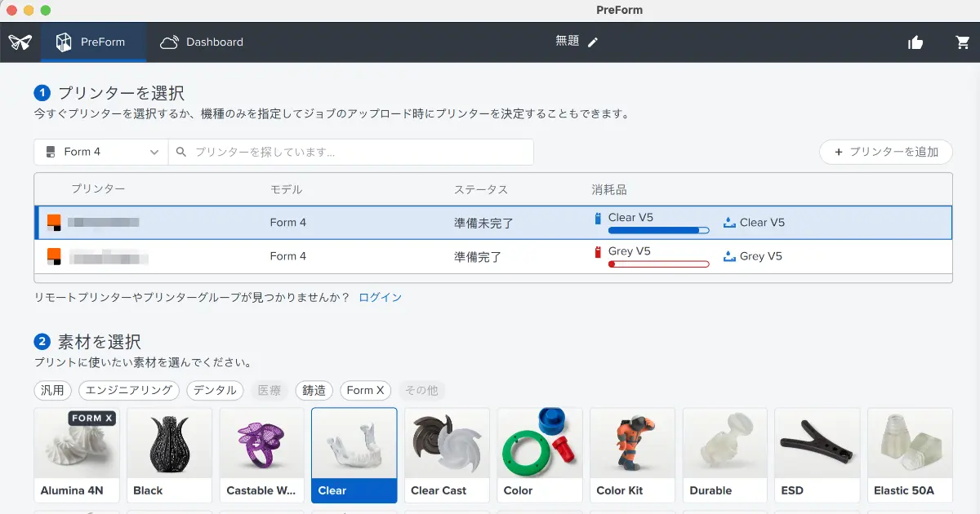The width and height of the screenshot is (980, 514).
Task: Select the ESD material card
Action: click(817, 455)
